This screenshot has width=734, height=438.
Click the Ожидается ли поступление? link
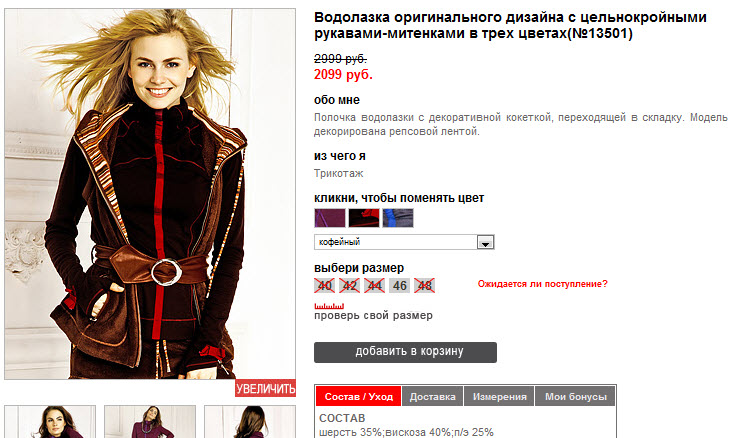tap(543, 284)
